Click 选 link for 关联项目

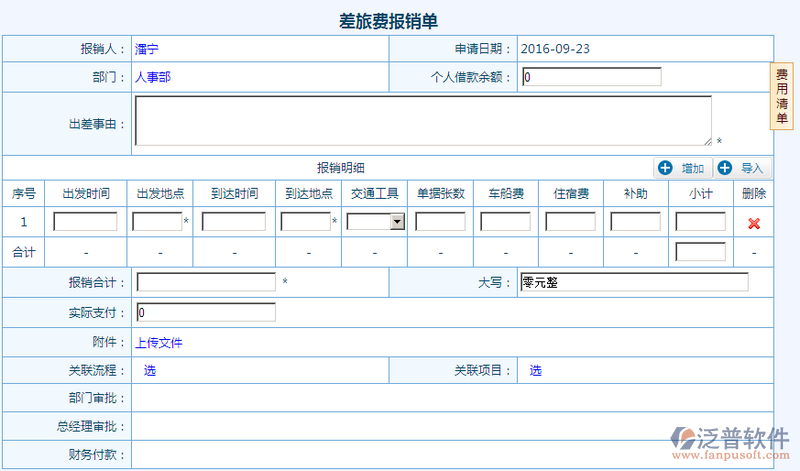coord(535,370)
